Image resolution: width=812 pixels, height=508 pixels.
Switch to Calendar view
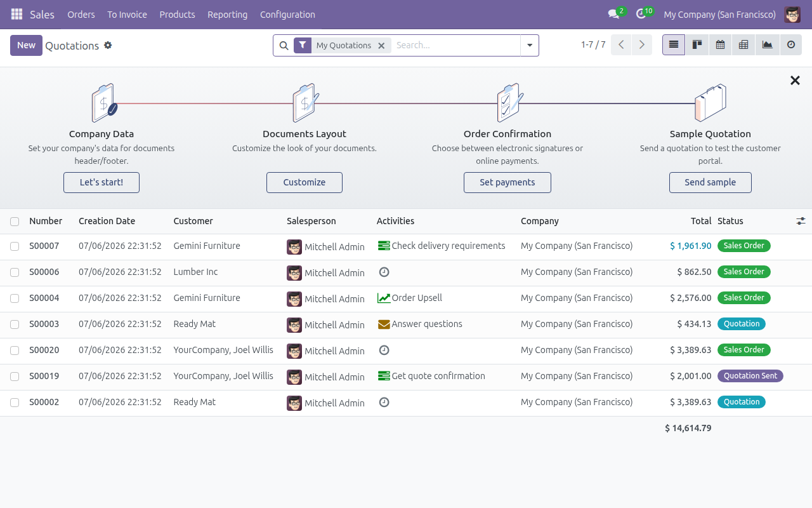[x=721, y=45]
